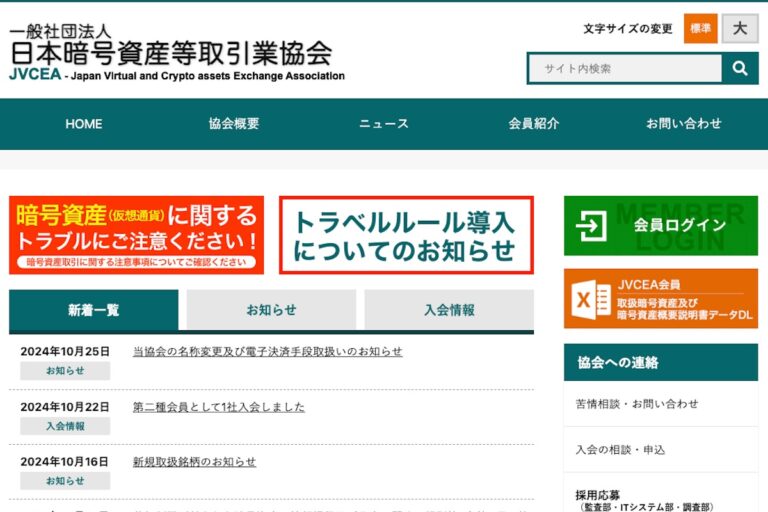Click the Excel file icon in JVCEA banner
Viewport: 768px width, 512px height.
click(591, 299)
